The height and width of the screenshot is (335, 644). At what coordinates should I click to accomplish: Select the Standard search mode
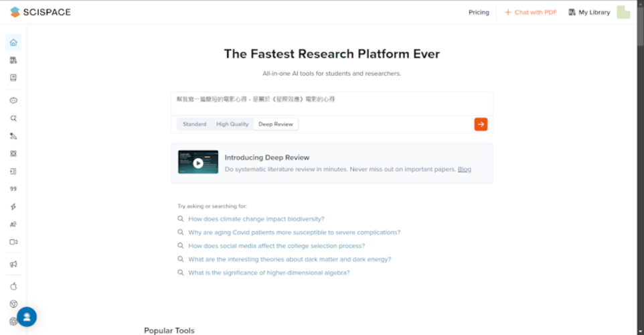pyautogui.click(x=194, y=125)
